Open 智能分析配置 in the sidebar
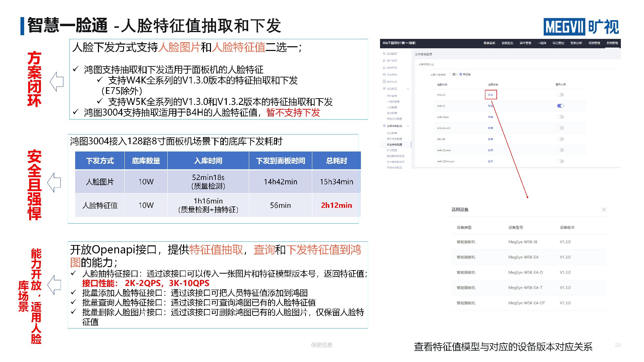Image resolution: width=644 pixels, height=362 pixels. [x=394, y=119]
